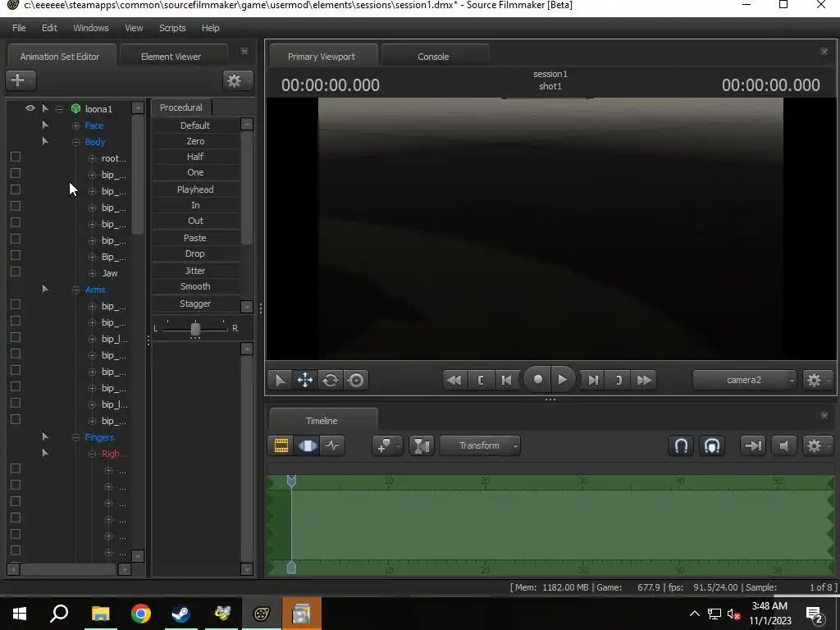The width and height of the screenshot is (840, 630).
Task: Open the Transform dropdown in timeline
Action: (x=480, y=445)
